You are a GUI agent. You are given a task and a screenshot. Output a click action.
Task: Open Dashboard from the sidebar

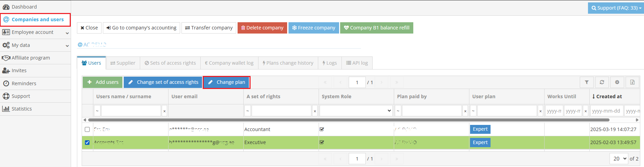click(x=24, y=7)
